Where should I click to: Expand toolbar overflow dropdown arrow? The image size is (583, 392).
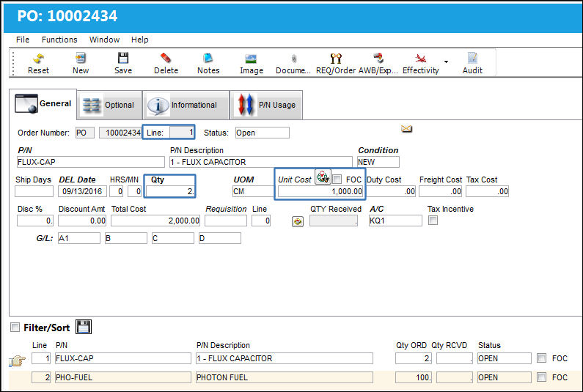coord(446,62)
